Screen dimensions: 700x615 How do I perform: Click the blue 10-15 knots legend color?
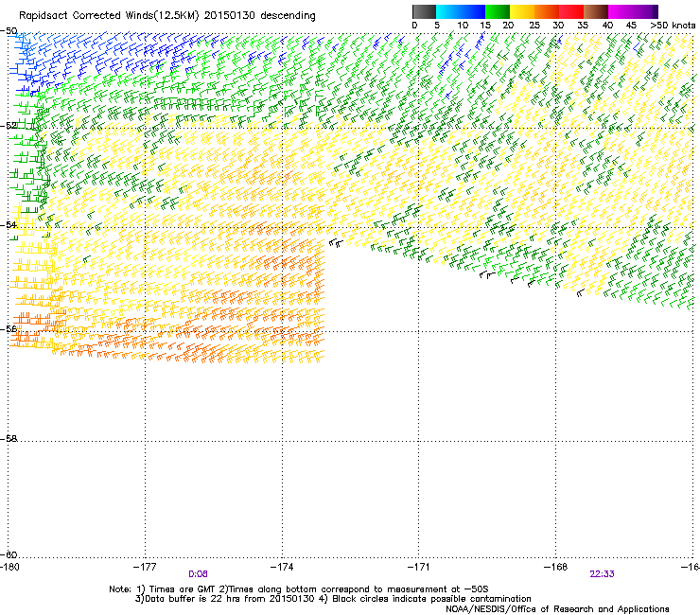point(473,11)
